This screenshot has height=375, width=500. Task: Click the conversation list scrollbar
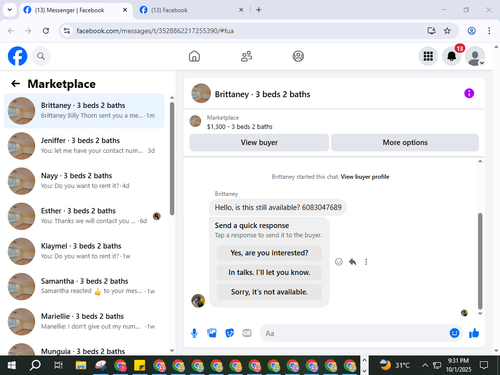point(172,159)
